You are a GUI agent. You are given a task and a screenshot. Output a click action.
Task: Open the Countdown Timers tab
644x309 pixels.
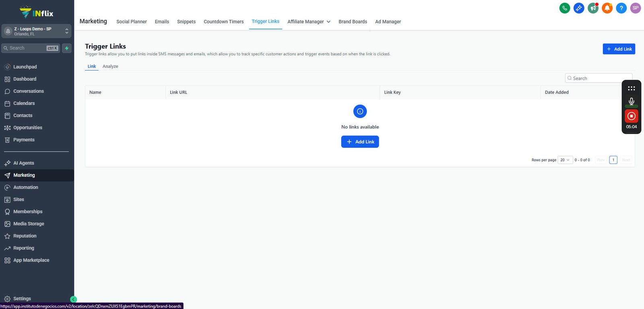point(224,22)
